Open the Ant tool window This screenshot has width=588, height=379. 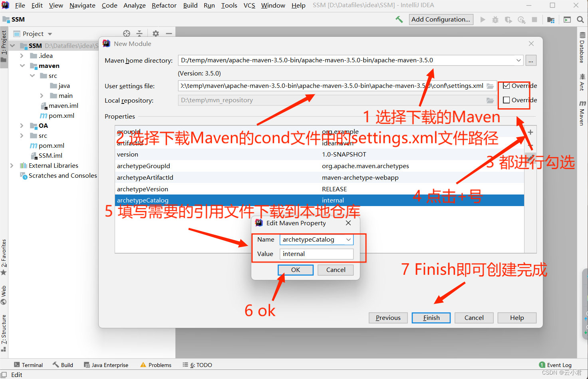[x=582, y=82]
